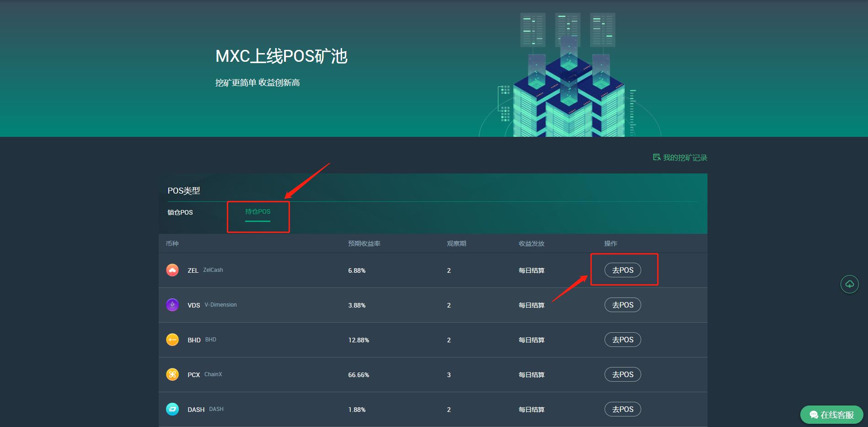Click the server tower banner illustration
The image size is (868, 427).
[x=569, y=75]
